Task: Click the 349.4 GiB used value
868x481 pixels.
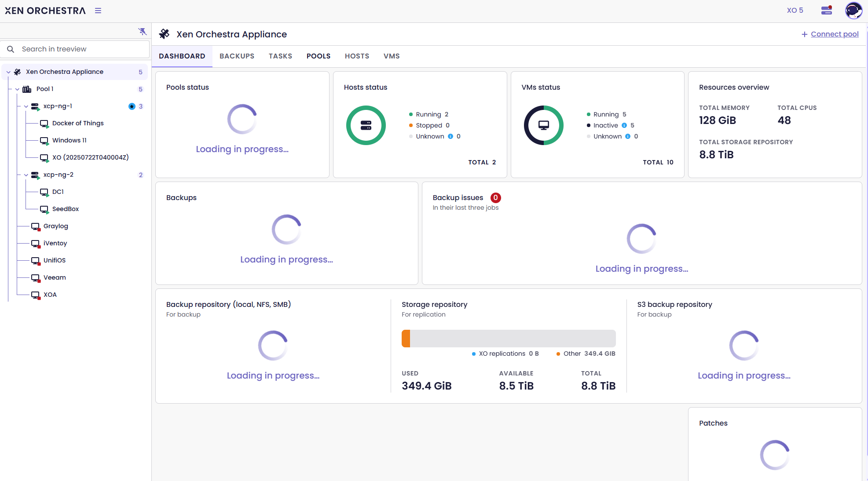Action: (x=427, y=386)
